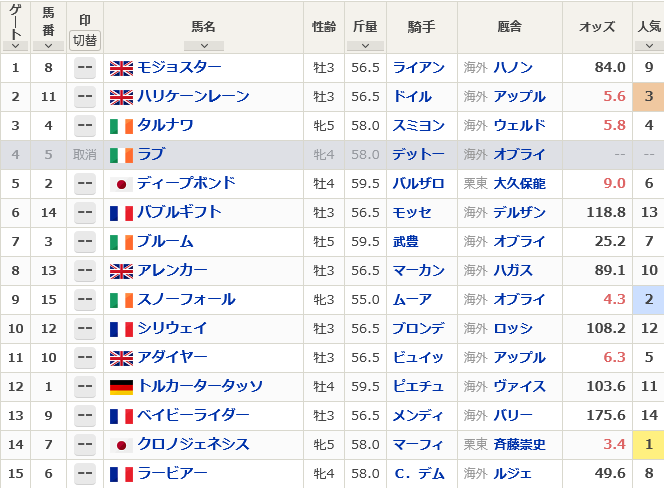Sort by gate using ゲート column arrow
The width and height of the screenshot is (664, 488).
click(15, 46)
